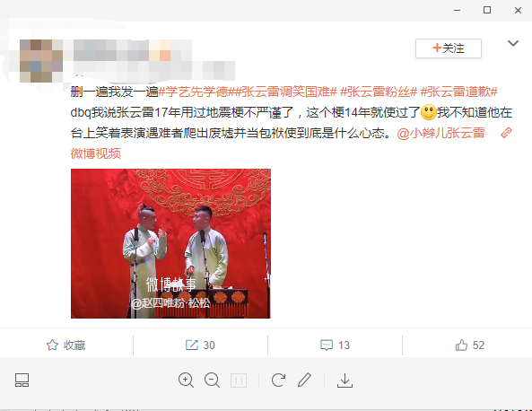Image resolution: width=532 pixels, height=411 pixels.
Task: Click the zoom in magnifier icon
Action: (186, 380)
